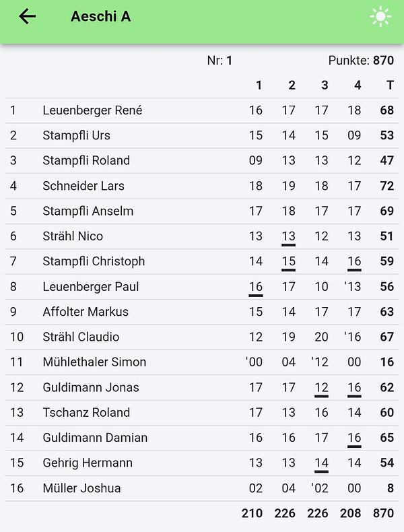404x532 pixels.
Task: Select the Mühlethaler Simon row
Action: pyautogui.click(x=202, y=362)
